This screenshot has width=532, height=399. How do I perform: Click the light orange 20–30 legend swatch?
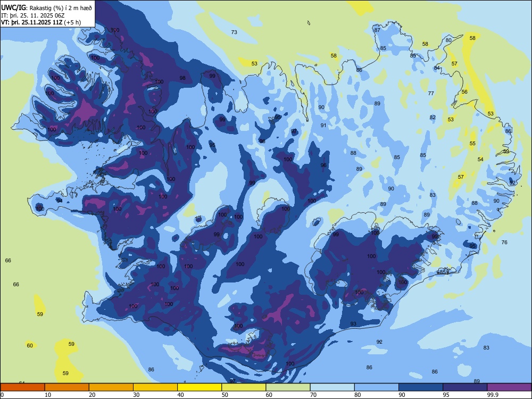[111, 387]
